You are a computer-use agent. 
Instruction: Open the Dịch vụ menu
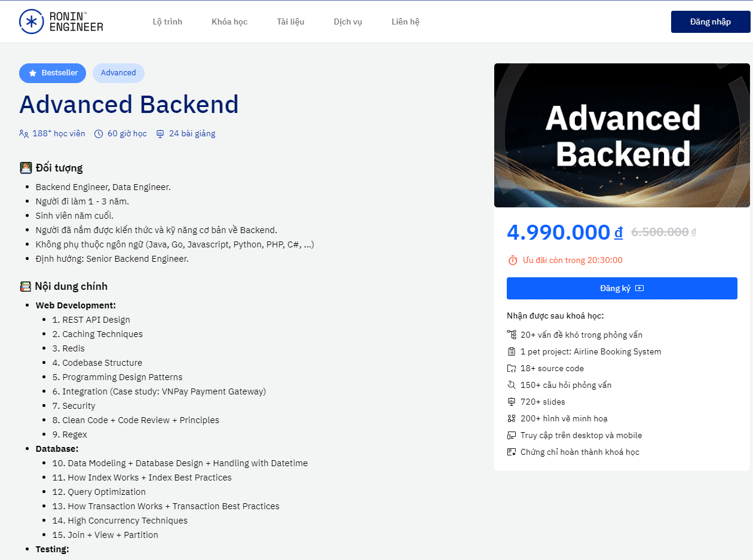[348, 22]
